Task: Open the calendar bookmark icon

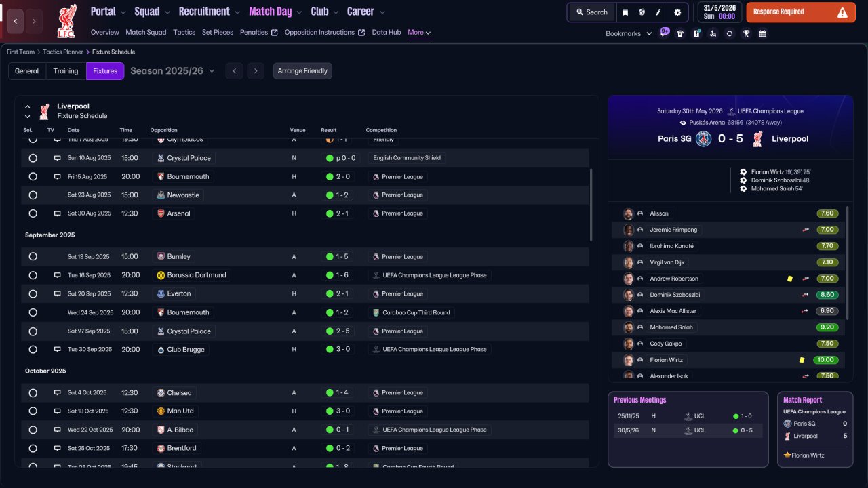Action: click(763, 33)
